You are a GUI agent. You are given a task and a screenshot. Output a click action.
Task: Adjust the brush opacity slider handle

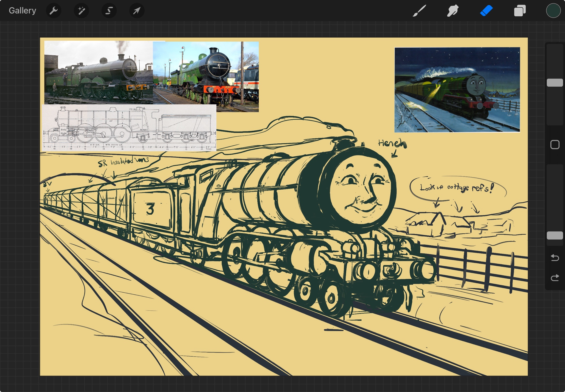[555, 235]
